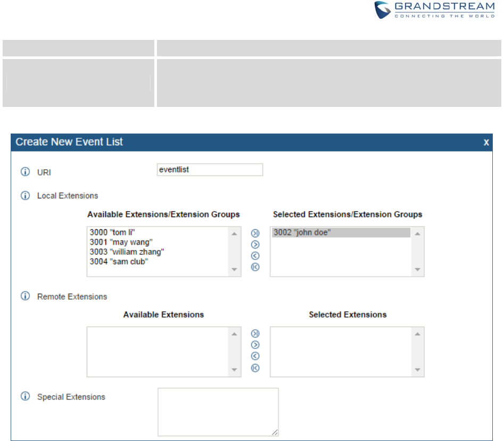
Task: Click the URI info icon
Action: point(26,172)
